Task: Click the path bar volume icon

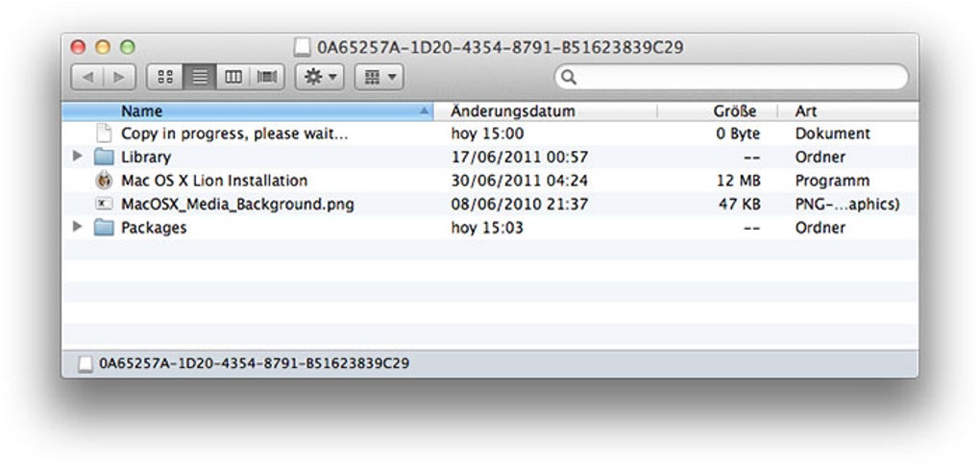Action: [x=86, y=363]
